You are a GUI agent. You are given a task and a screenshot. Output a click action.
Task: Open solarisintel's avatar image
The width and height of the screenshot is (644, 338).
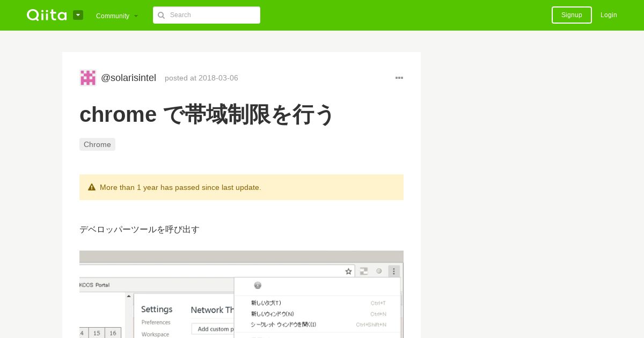pyautogui.click(x=88, y=78)
